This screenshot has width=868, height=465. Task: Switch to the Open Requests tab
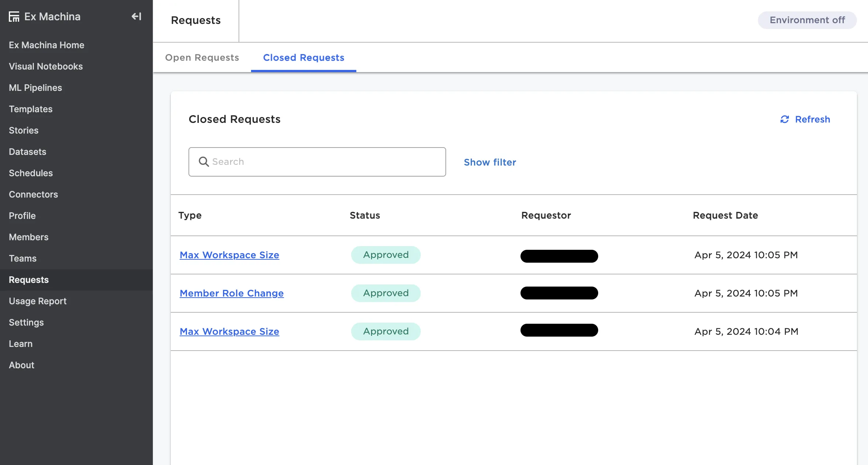coord(202,58)
